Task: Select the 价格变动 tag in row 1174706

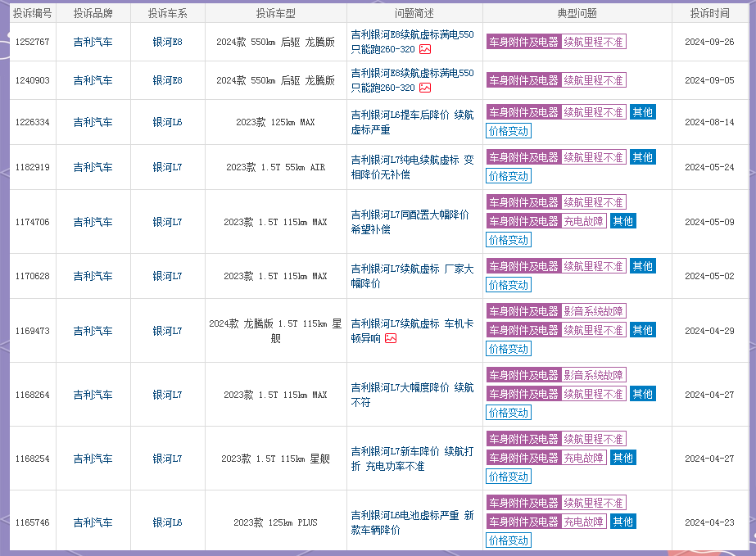Action: tap(509, 240)
